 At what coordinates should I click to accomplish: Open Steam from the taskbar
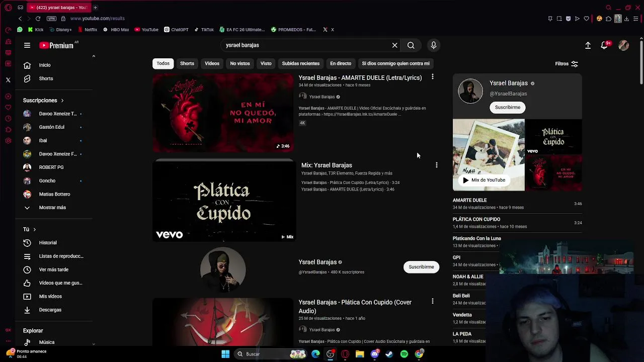[389, 354]
